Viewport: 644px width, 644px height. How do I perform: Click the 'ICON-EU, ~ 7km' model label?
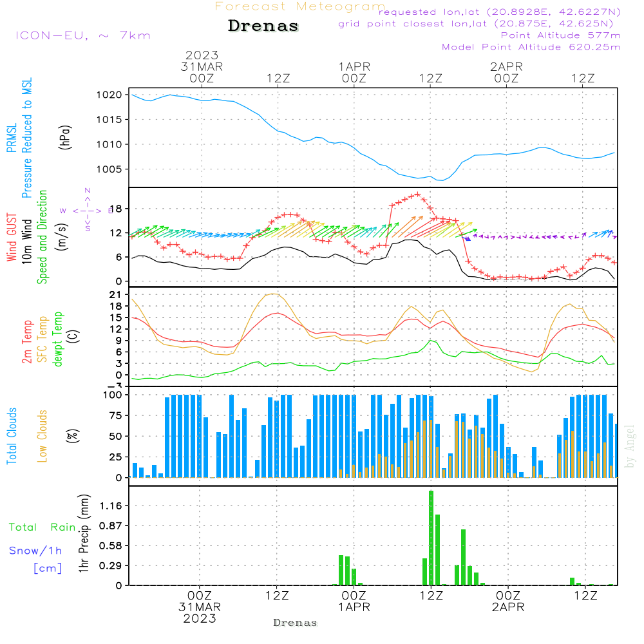coord(83,35)
